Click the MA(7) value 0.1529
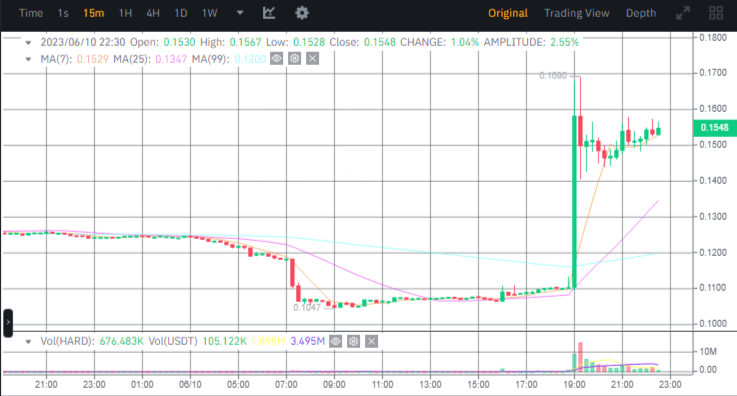The width and height of the screenshot is (737, 396). pos(92,59)
